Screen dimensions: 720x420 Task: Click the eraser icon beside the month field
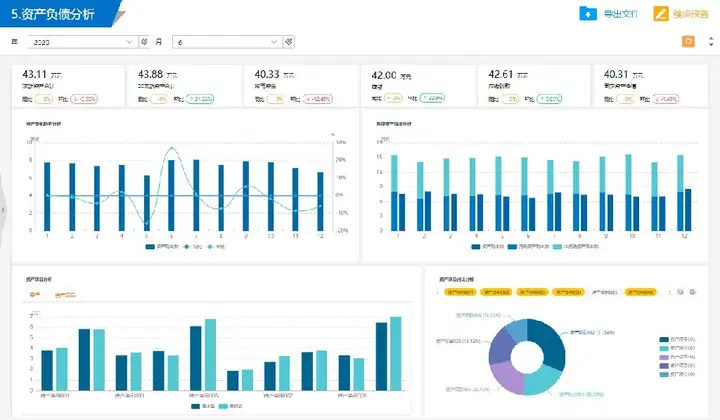tap(288, 42)
